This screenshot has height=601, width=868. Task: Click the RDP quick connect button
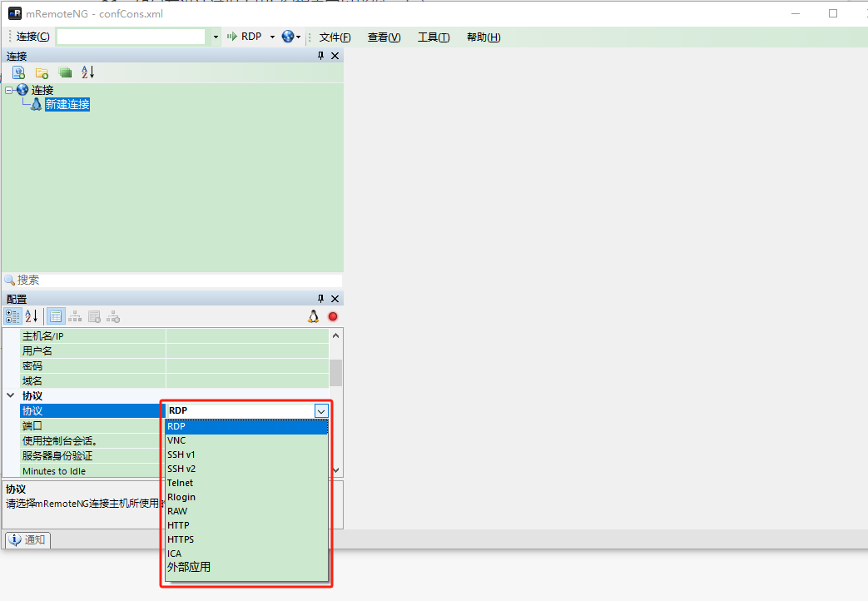244,37
